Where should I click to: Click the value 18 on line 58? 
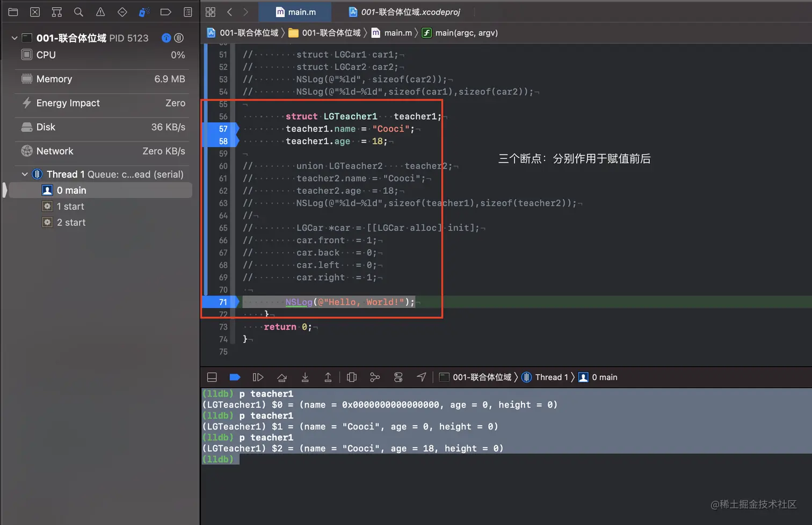[x=377, y=141]
